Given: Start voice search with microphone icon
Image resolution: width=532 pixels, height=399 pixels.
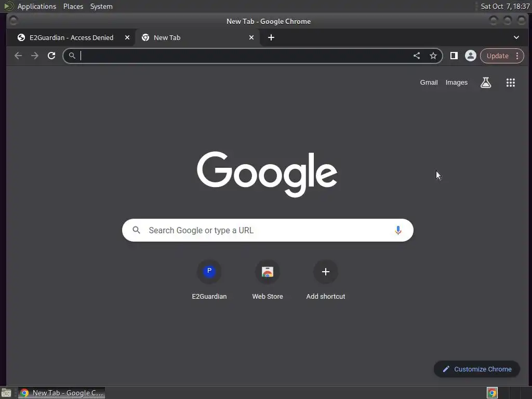Looking at the screenshot, I should [398, 230].
